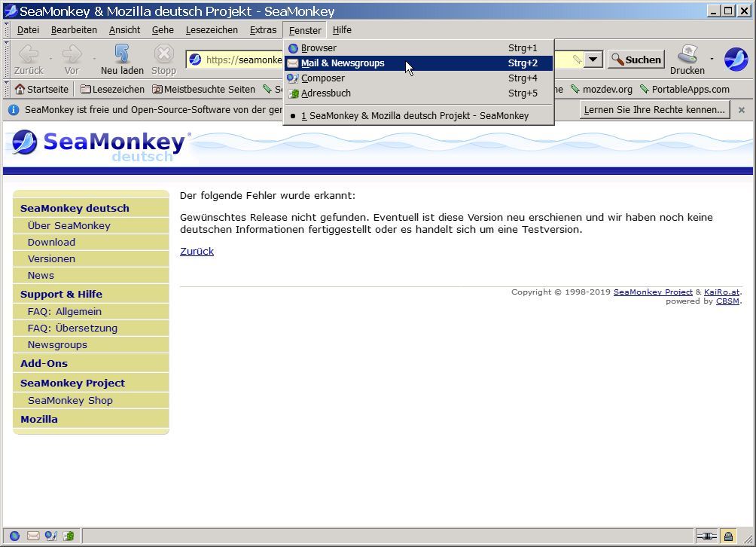Open the FAQ: Allgemein sidebar link
This screenshot has height=547, width=756.
[x=65, y=312]
